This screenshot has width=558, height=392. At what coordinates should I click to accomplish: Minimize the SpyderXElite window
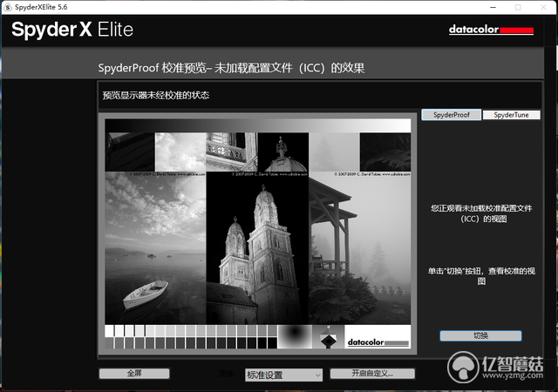tap(493, 7)
